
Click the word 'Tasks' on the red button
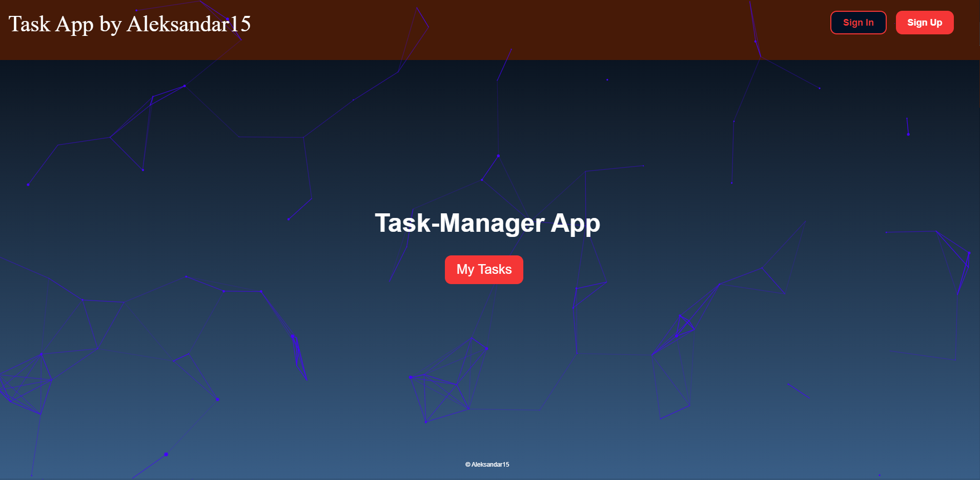tap(495, 269)
